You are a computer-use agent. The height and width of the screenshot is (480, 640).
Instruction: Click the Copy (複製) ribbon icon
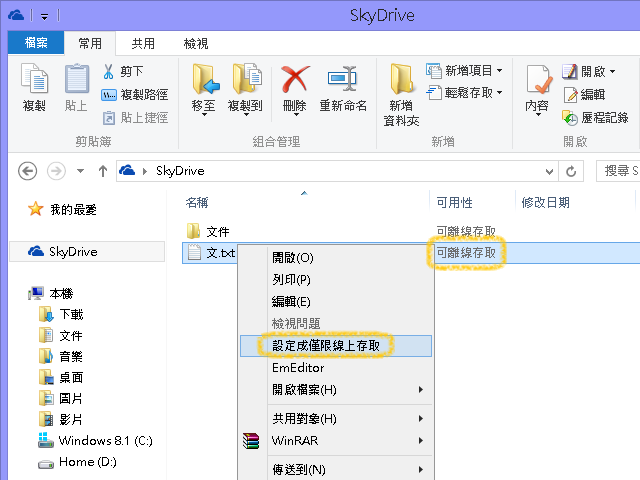coord(34,78)
